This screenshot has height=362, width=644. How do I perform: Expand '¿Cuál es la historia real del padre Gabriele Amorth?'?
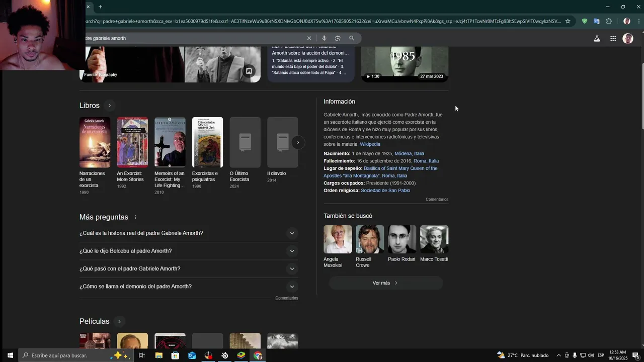[189, 233]
